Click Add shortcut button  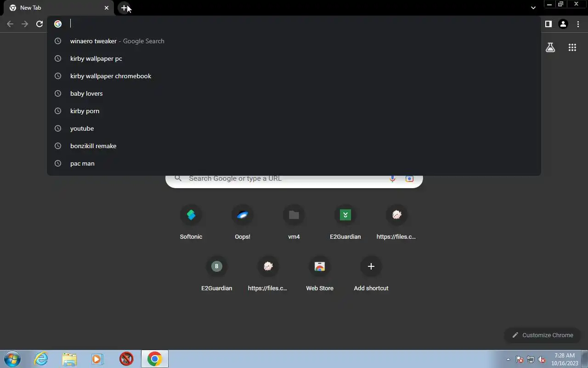(371, 274)
